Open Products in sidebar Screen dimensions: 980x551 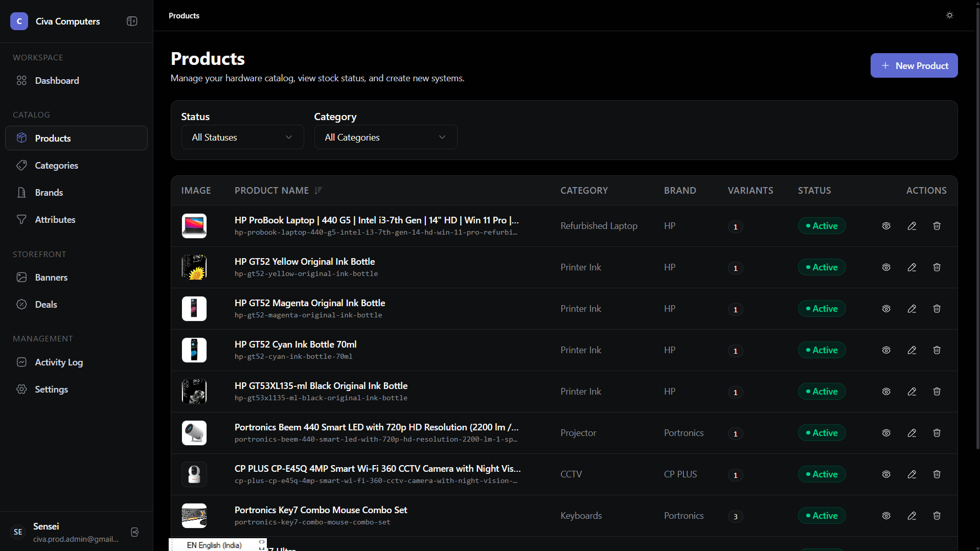pyautogui.click(x=76, y=138)
